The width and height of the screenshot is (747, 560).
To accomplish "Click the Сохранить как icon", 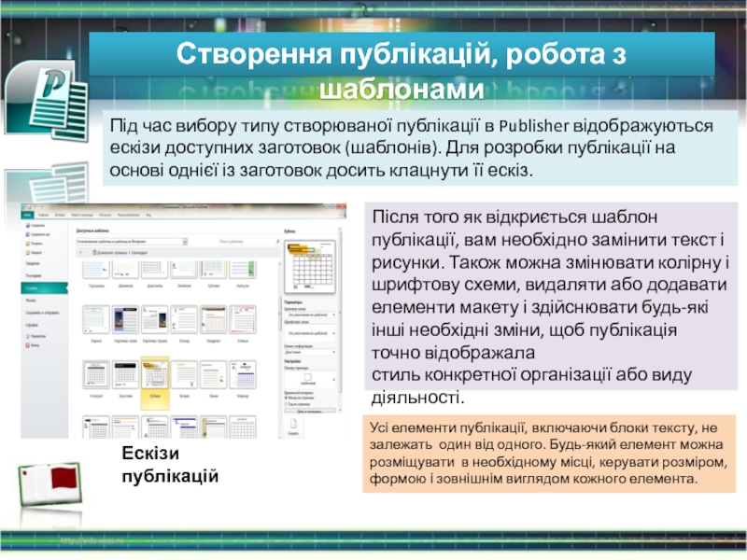I will click(x=28, y=234).
